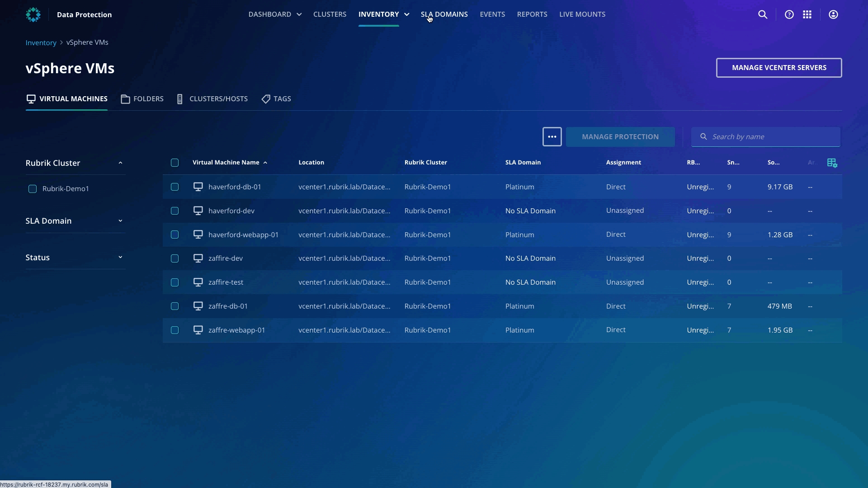This screenshot has width=868, height=488.
Task: Check the Rubrik-Demo1 cluster filter
Action: (33, 189)
